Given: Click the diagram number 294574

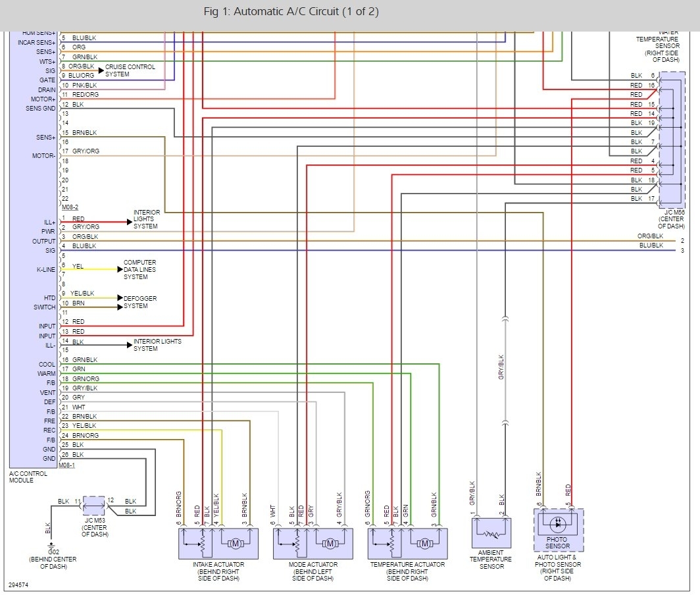Looking at the screenshot, I should coord(18,585).
